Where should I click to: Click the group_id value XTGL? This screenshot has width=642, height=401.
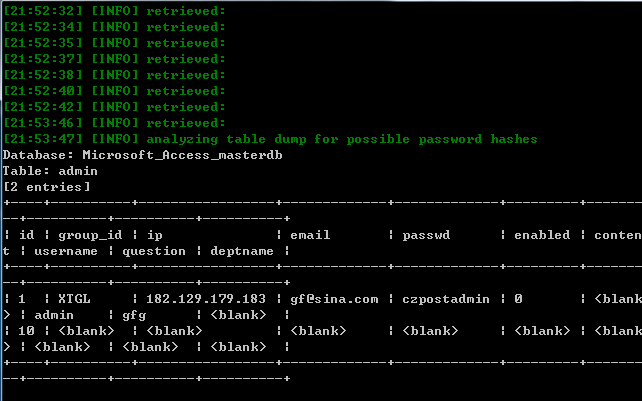point(74,299)
